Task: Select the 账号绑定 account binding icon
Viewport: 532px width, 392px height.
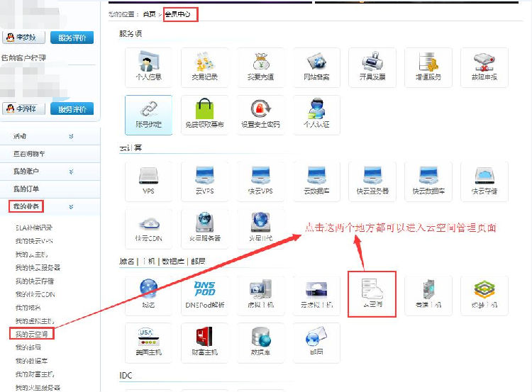Action: [x=148, y=115]
